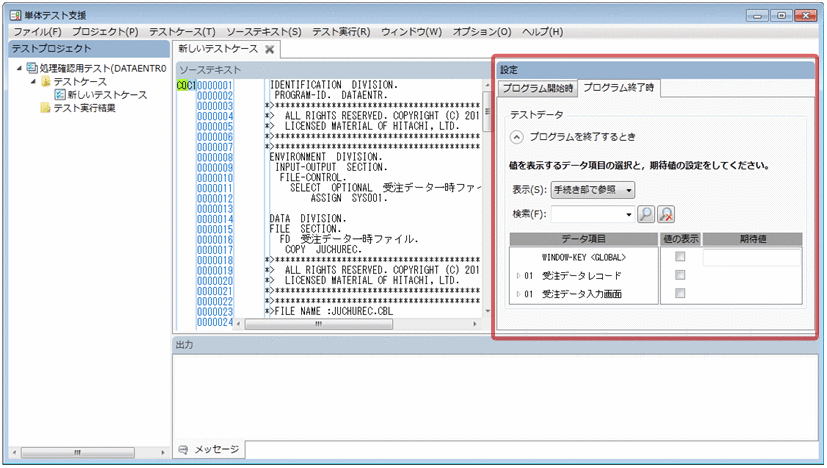The image size is (827, 468).
Task: Click the 期待値 column header
Action: 753,239
